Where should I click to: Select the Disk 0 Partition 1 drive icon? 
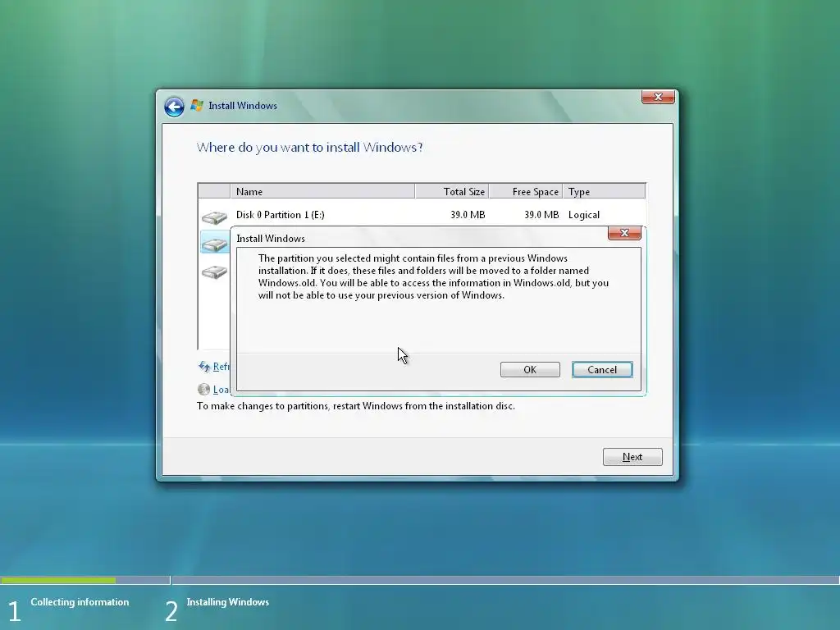coord(214,217)
